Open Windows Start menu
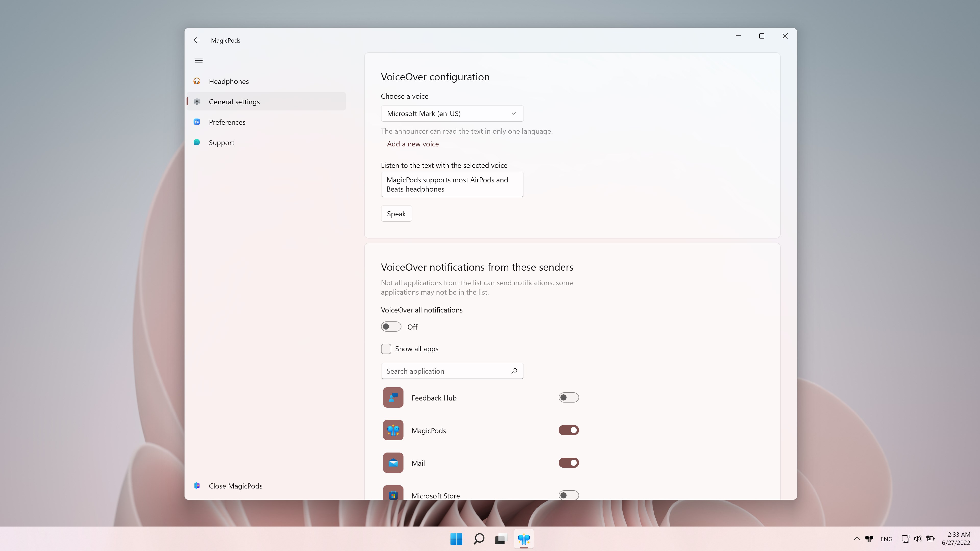 456,539
